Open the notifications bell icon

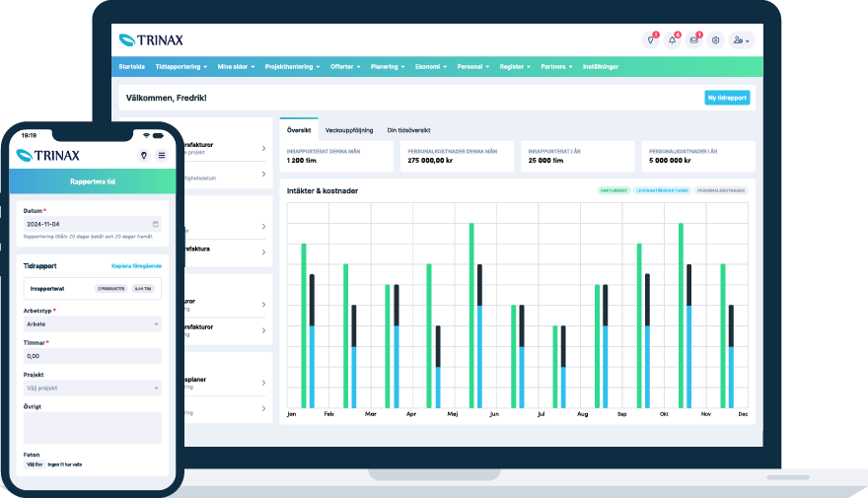pyautogui.click(x=673, y=40)
